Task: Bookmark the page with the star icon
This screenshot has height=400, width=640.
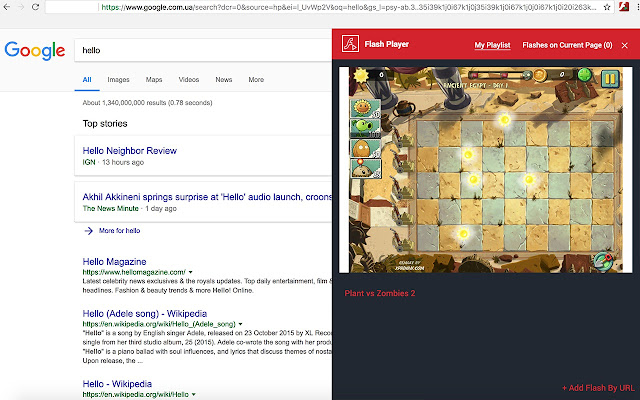Action: (x=607, y=7)
